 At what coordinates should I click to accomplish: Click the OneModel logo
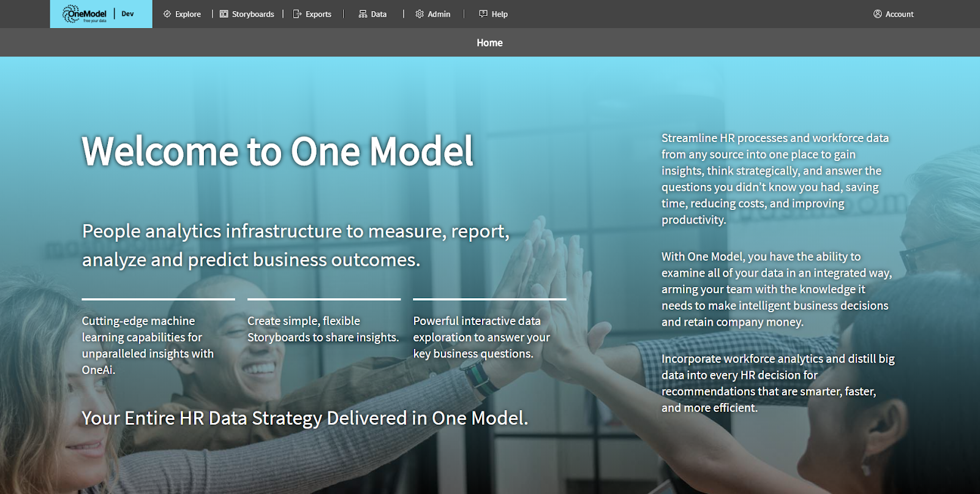click(x=85, y=14)
